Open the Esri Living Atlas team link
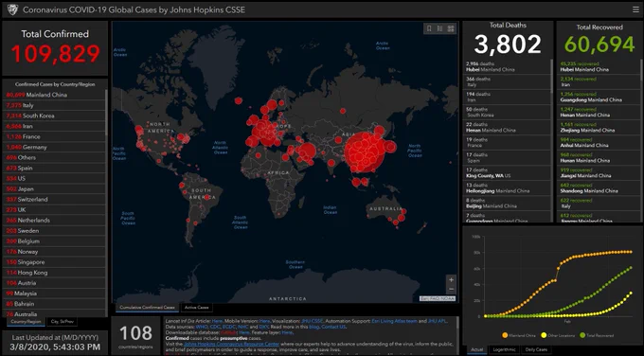Image resolution: width=644 pixels, height=356 pixels. coord(394,321)
